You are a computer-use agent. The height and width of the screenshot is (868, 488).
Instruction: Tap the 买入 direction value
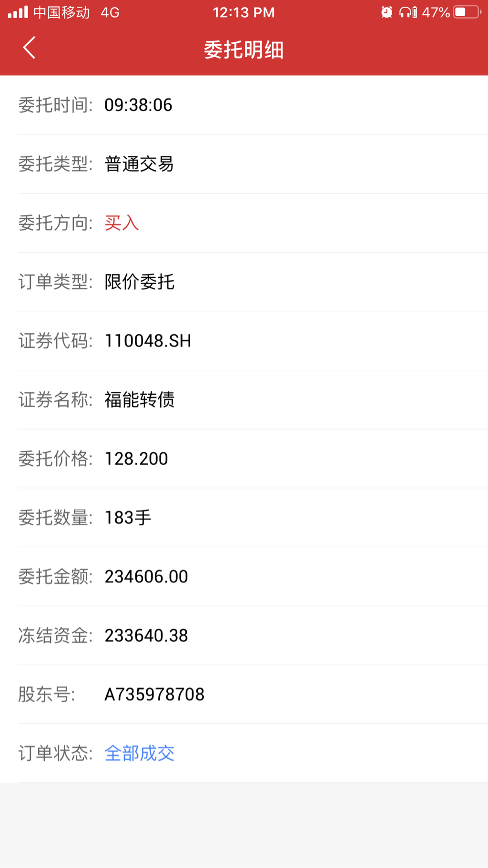coord(122,223)
